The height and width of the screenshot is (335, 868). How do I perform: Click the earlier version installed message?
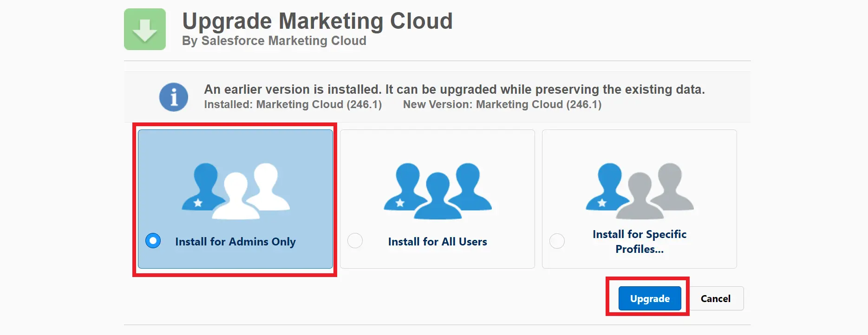click(x=454, y=89)
